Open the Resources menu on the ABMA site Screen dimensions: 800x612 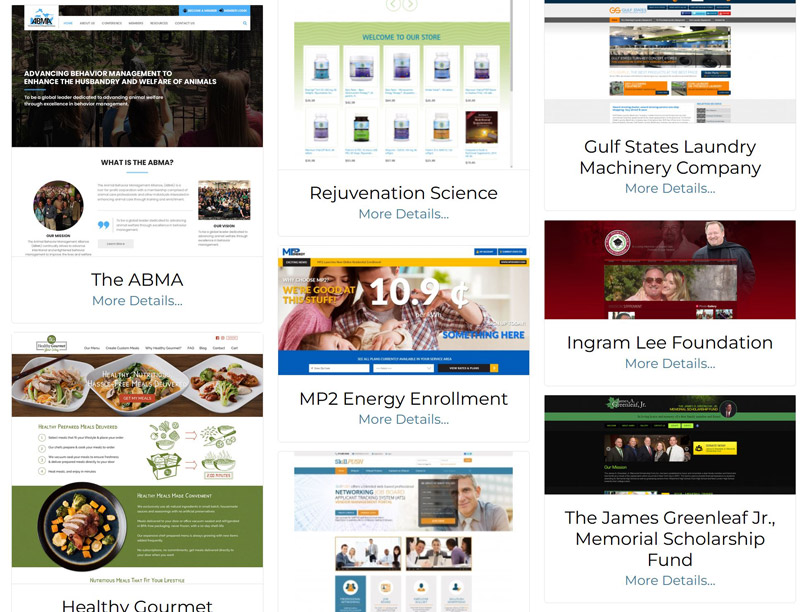[x=159, y=22]
